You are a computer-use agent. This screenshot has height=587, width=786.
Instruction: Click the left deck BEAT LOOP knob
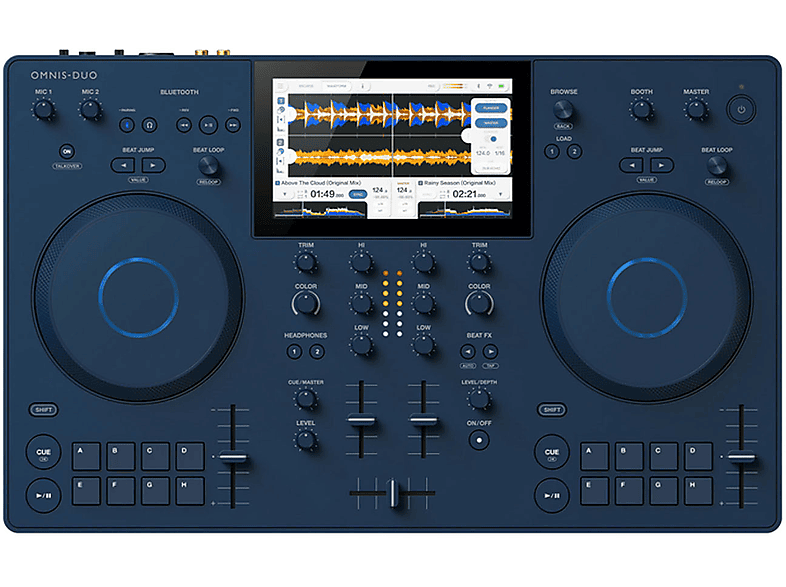click(208, 165)
